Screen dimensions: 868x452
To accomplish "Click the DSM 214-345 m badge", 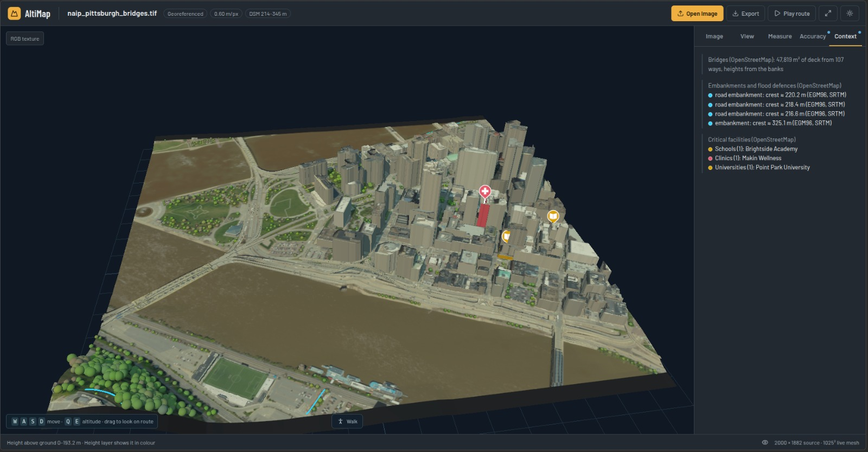I will click(x=267, y=14).
